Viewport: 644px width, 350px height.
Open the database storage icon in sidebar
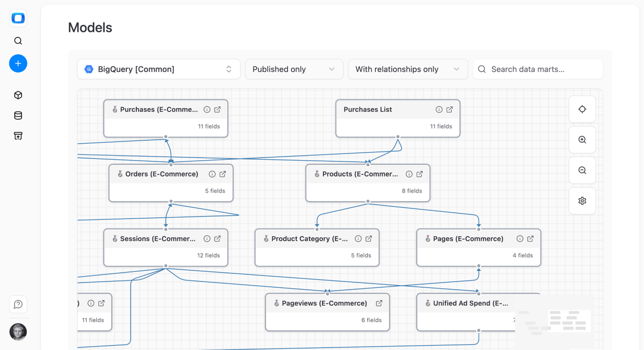(x=18, y=115)
